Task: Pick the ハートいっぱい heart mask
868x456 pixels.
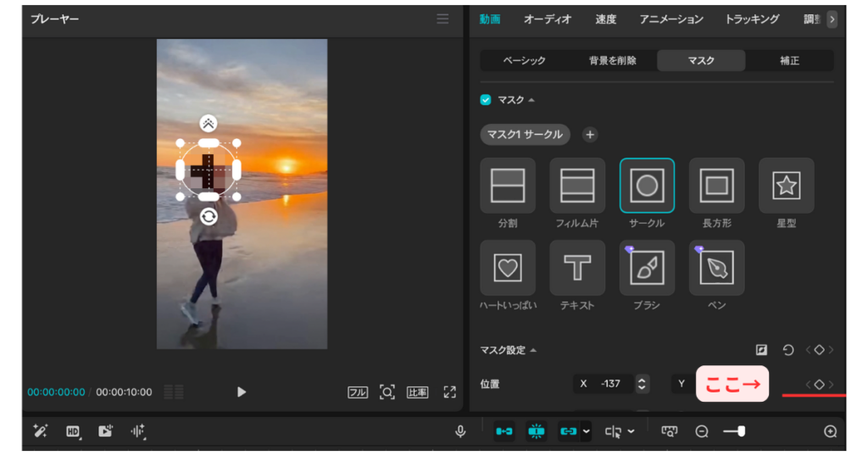Action: (x=508, y=268)
